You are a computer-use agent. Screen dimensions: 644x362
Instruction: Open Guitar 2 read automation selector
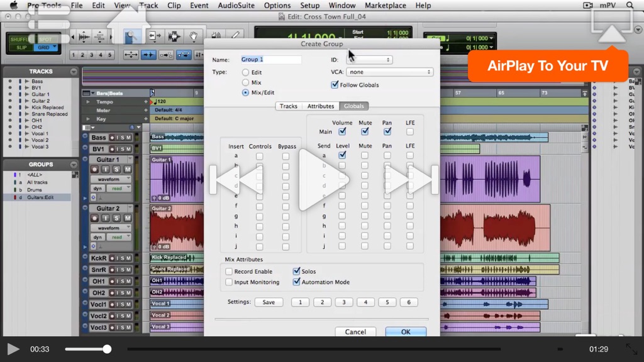119,237
